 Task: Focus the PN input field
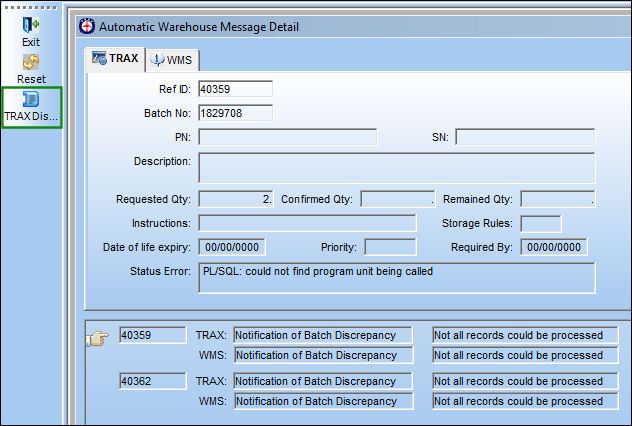pyautogui.click(x=288, y=137)
